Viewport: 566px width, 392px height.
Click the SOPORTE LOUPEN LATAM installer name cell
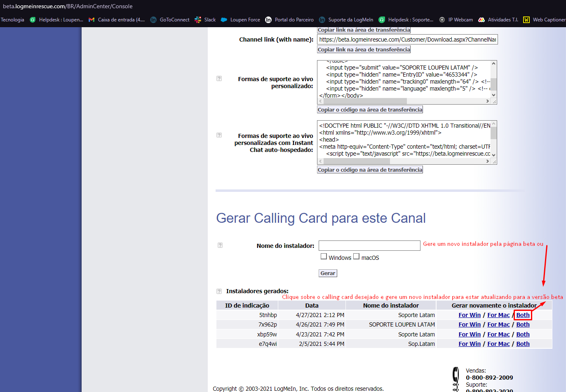point(391,325)
